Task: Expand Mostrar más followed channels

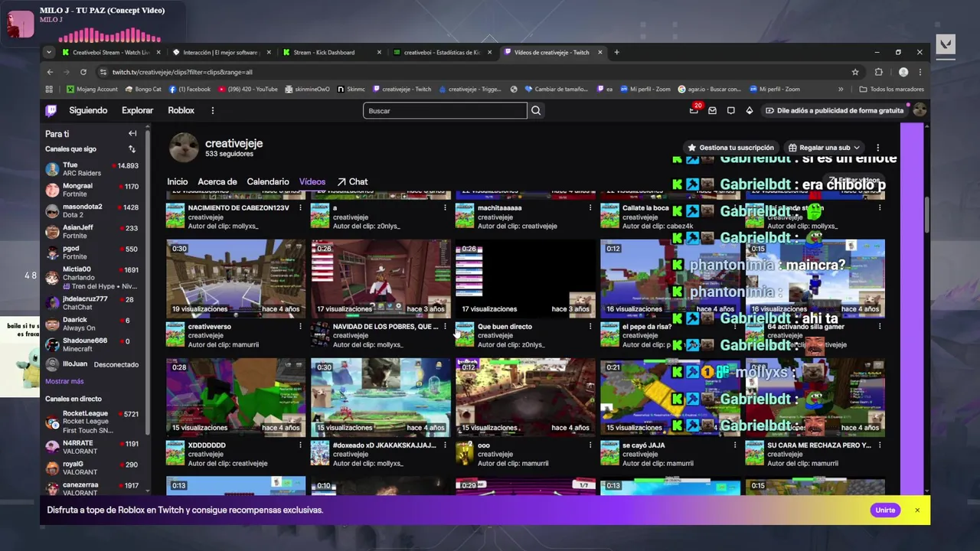Action: (x=64, y=381)
